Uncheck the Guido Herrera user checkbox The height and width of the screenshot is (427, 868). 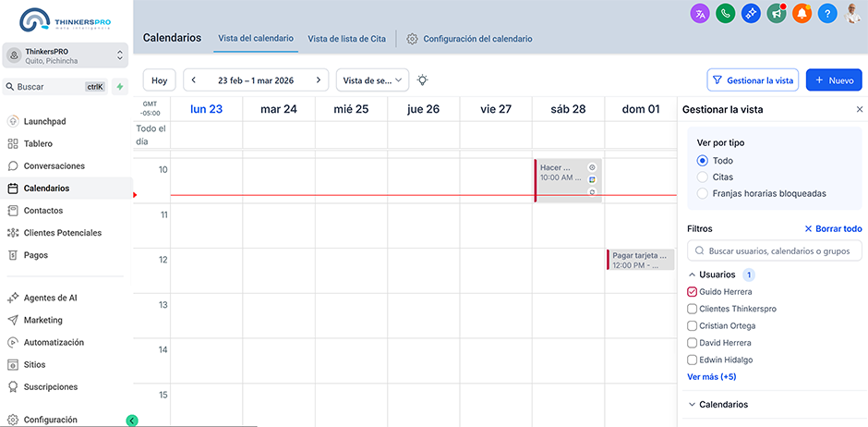(x=693, y=292)
